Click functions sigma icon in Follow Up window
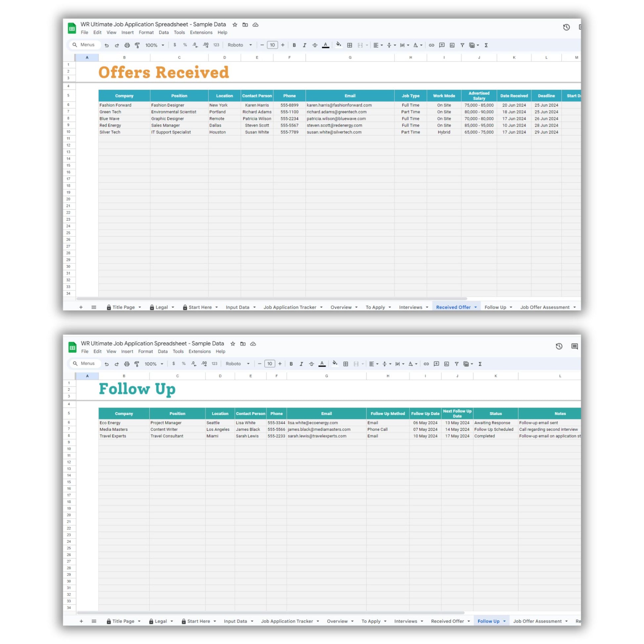The height and width of the screenshot is (644, 644). [480, 364]
